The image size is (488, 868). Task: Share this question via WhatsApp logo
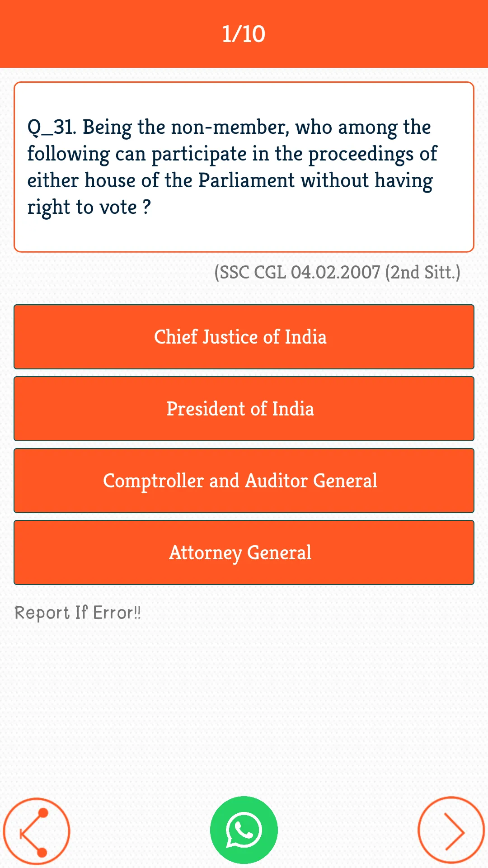(x=244, y=830)
